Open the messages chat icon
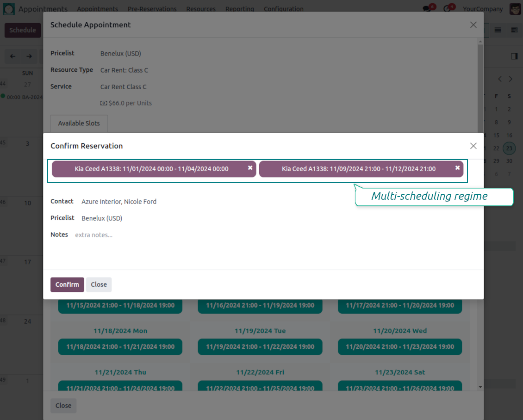523x420 pixels. [x=427, y=9]
